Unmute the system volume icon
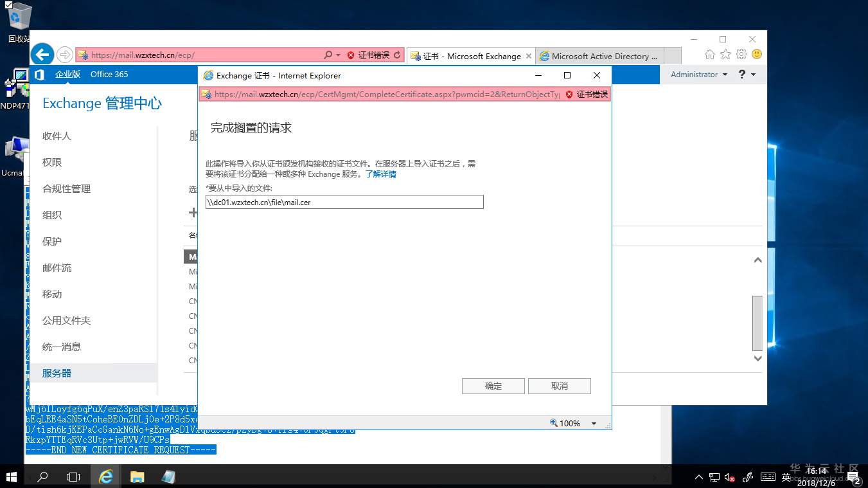This screenshot has height=488, width=868. [x=729, y=477]
